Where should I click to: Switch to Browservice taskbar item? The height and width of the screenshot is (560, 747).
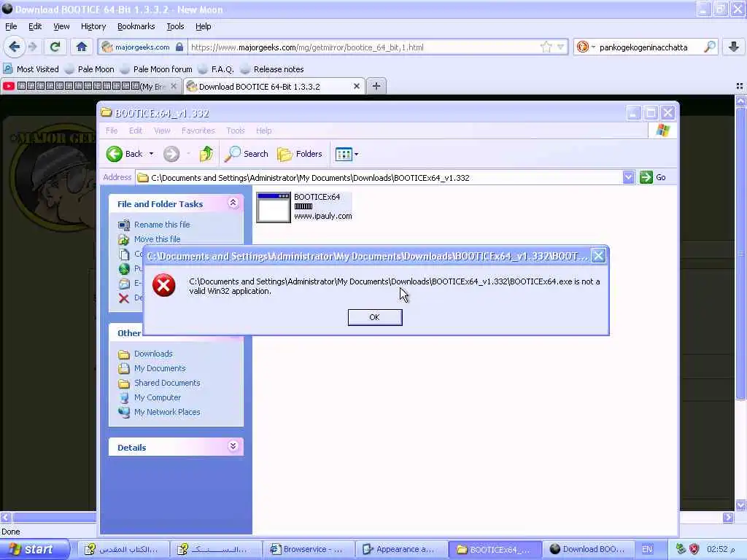click(309, 549)
